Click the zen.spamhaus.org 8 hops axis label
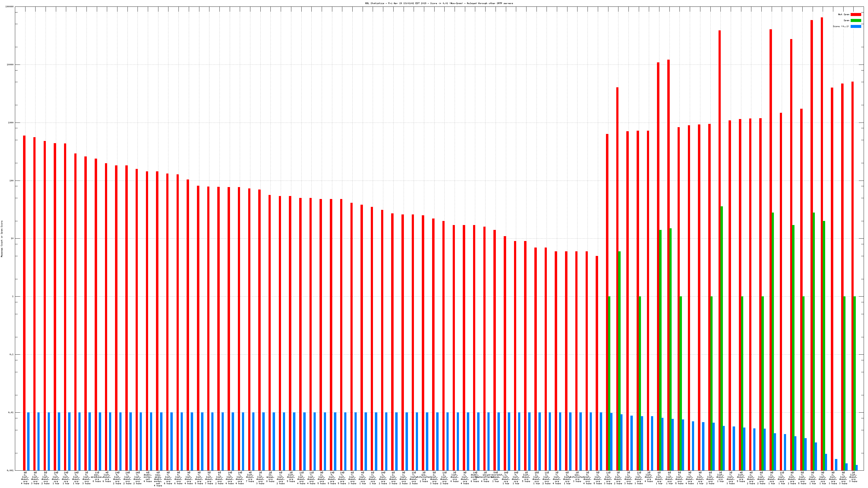Image resolution: width=868 pixels, height=488 pixels. [x=97, y=477]
